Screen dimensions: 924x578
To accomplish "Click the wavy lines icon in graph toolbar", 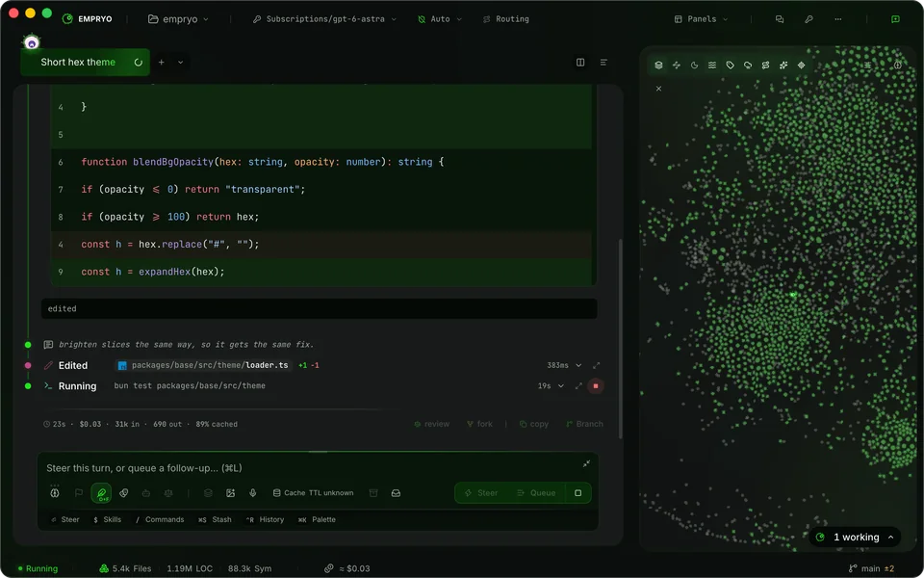I will click(712, 65).
